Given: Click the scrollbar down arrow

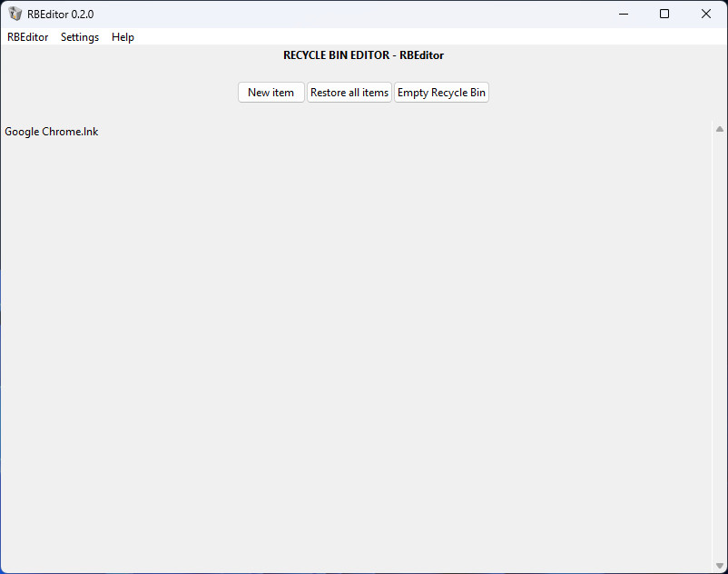Looking at the screenshot, I should (x=720, y=566).
